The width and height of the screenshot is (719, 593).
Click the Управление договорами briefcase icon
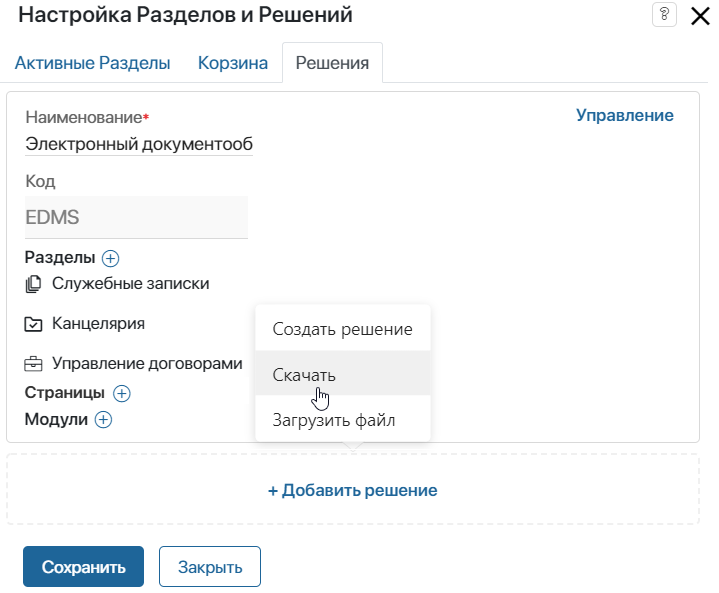point(33,364)
